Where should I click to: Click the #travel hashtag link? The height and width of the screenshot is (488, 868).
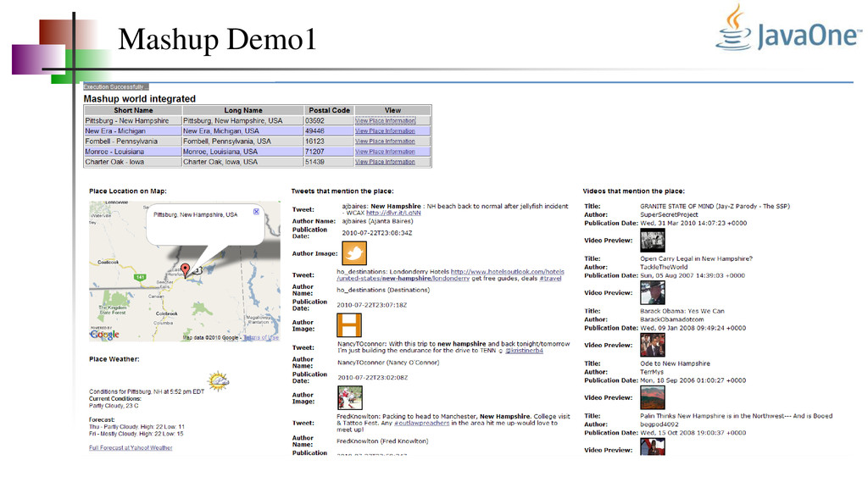(x=550, y=278)
